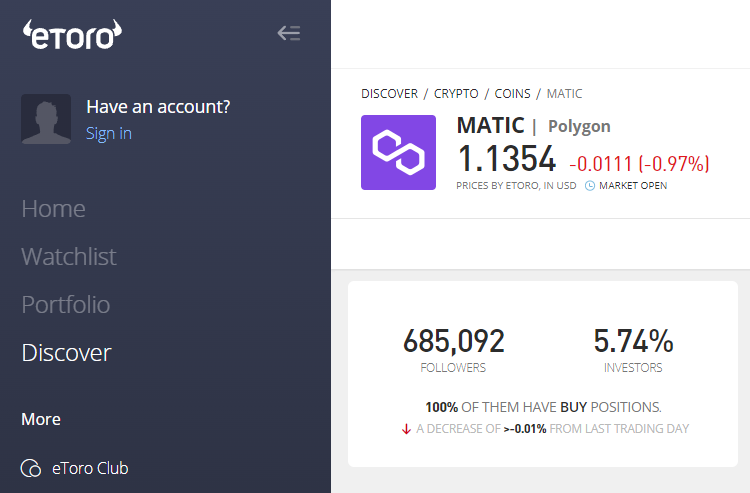Click the MATIC price 1.1354
750x493 pixels.
[507, 159]
